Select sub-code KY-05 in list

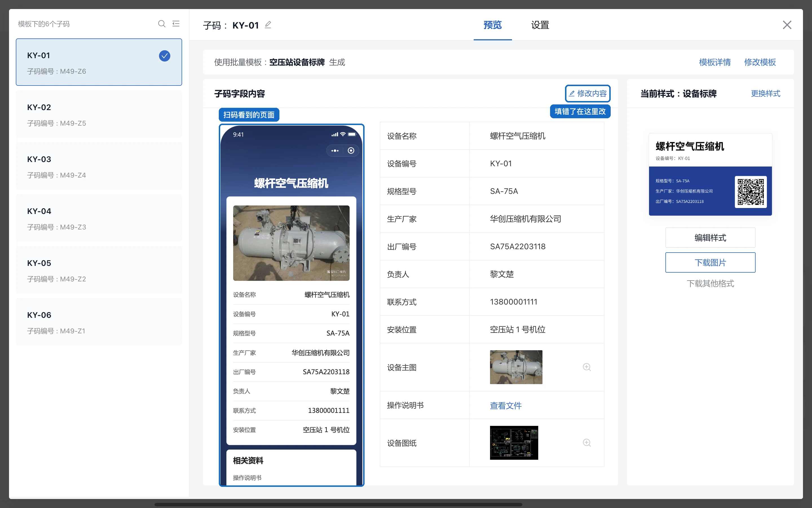coord(99,270)
